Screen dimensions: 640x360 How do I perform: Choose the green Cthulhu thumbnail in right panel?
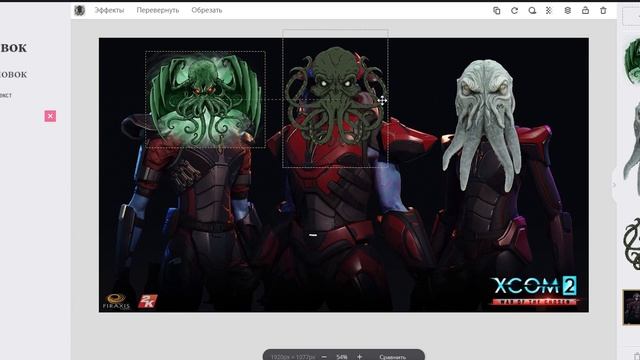pyautogui.click(x=632, y=60)
